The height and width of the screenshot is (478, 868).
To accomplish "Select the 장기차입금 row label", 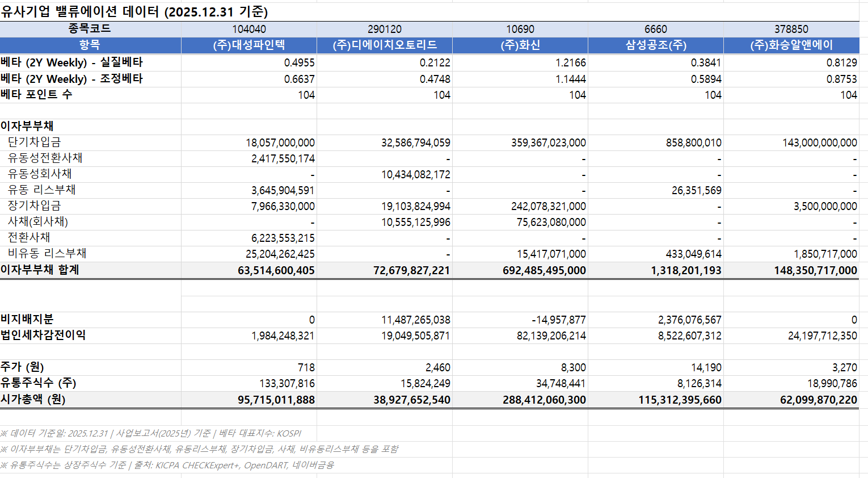I will pos(34,206).
